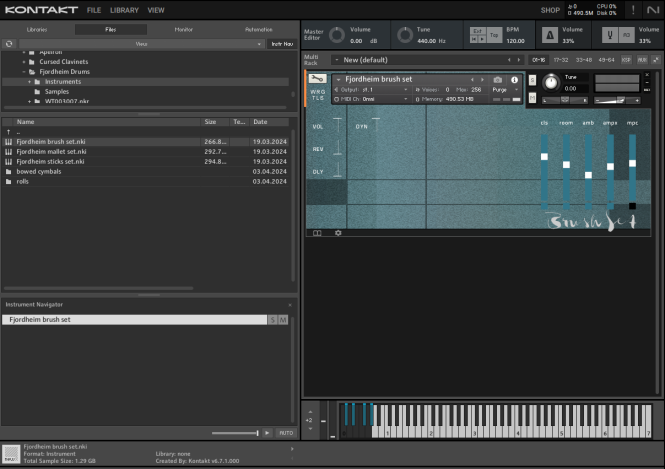Click the amb mic level slider handle
The image size is (665, 469).
(x=588, y=175)
